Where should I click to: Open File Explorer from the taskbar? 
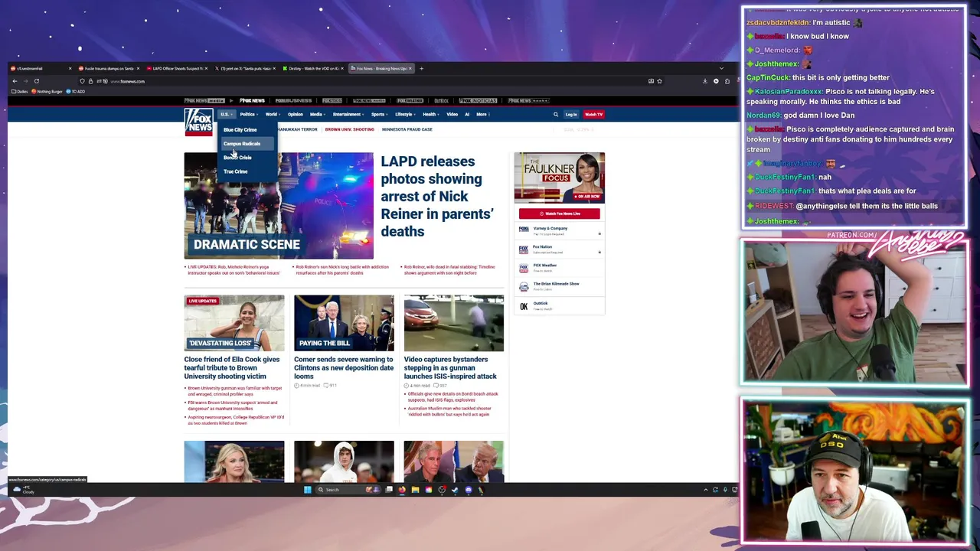415,490
